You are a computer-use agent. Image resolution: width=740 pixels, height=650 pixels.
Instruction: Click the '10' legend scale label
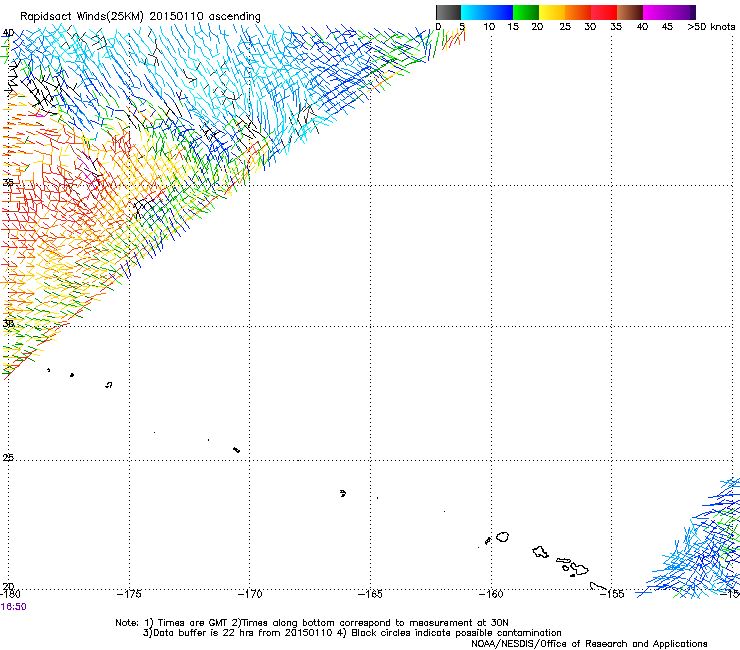(489, 27)
